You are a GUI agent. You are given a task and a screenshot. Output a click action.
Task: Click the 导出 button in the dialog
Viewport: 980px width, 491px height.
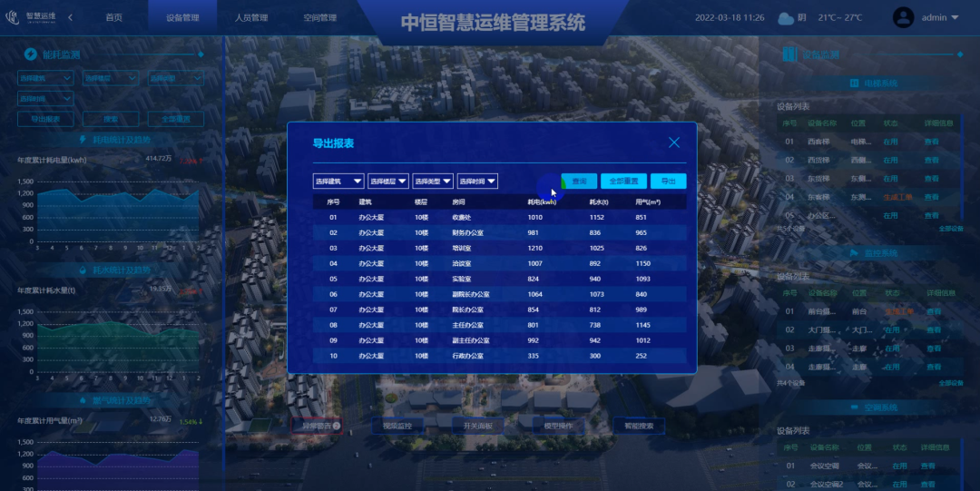[x=668, y=182]
